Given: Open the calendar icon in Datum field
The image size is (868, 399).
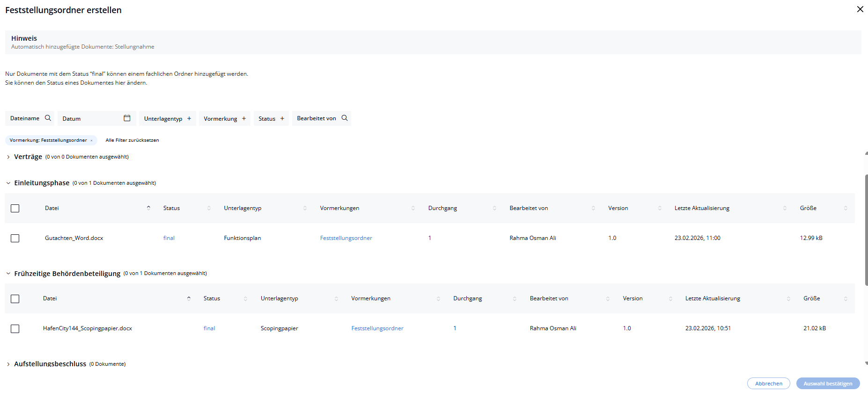Looking at the screenshot, I should tap(127, 118).
